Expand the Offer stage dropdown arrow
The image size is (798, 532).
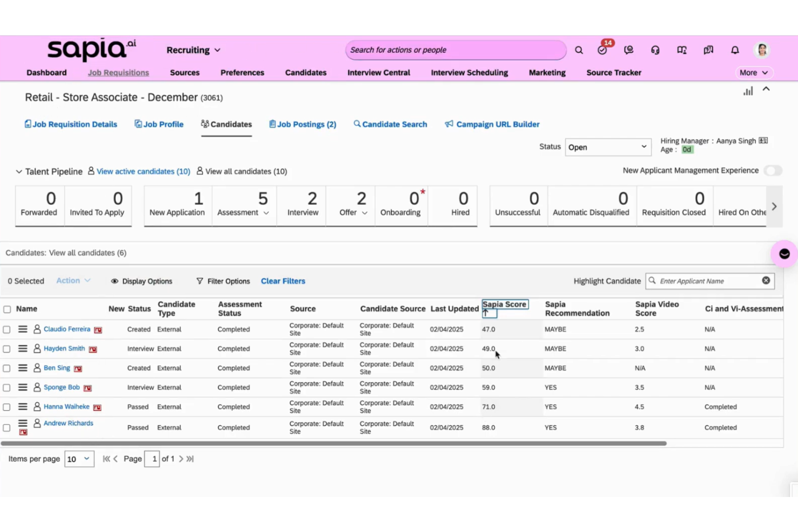click(x=364, y=213)
